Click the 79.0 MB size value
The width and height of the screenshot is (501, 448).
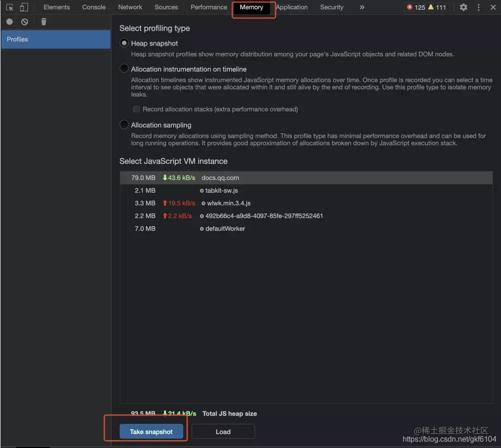click(143, 177)
